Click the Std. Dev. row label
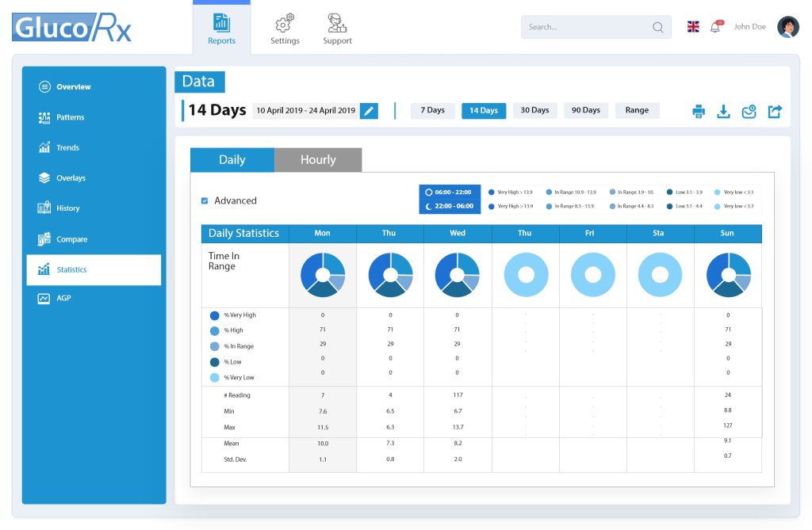The height and width of the screenshot is (530, 812). [x=235, y=459]
